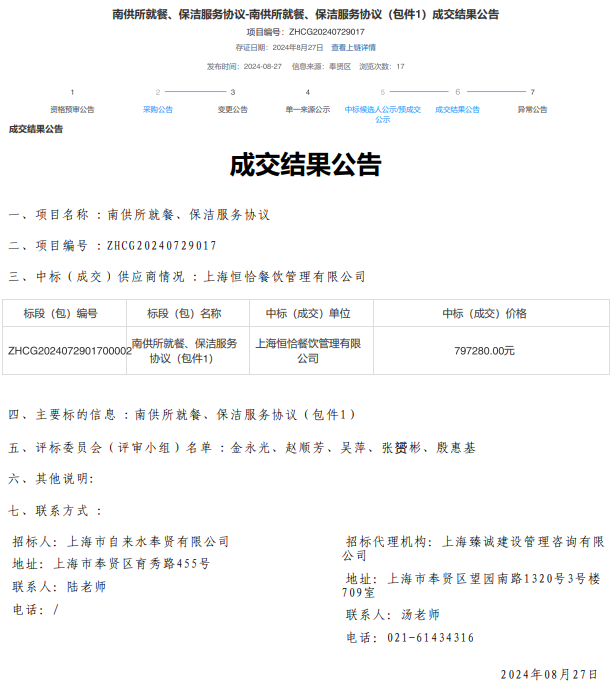This screenshot has height=690, width=611.
Task: Click the large 成交结果公告 heading
Action: click(x=305, y=164)
